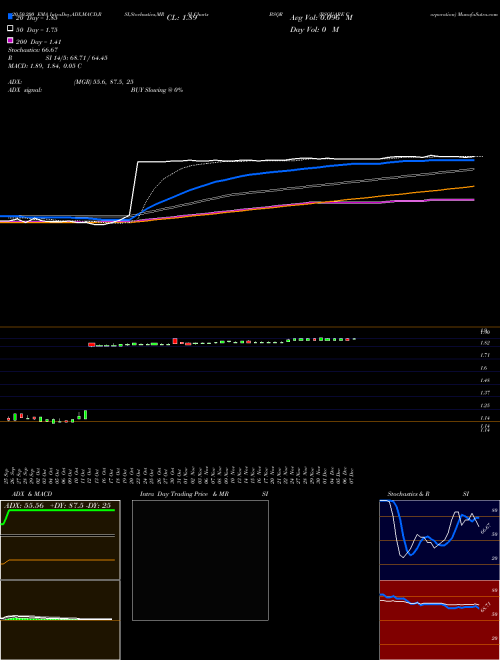Click the MACD histogram lower panel
Screen dimensions: 500x660
click(60, 620)
